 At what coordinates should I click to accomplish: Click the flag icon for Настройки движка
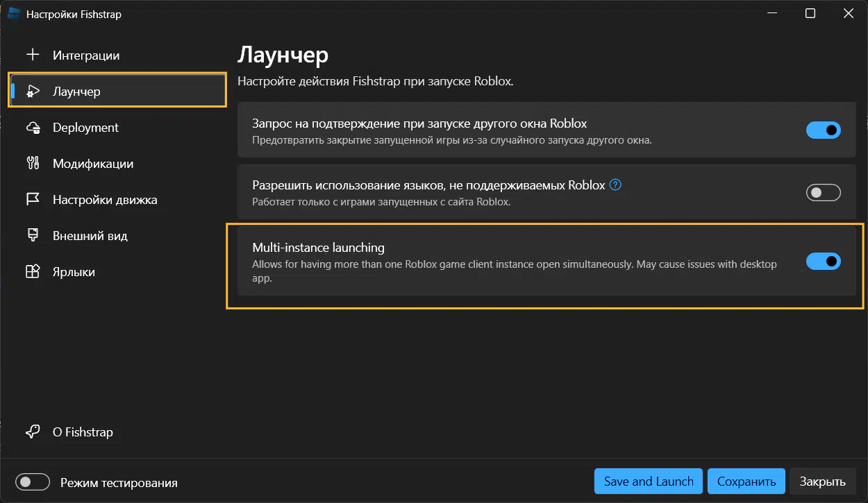tap(33, 200)
